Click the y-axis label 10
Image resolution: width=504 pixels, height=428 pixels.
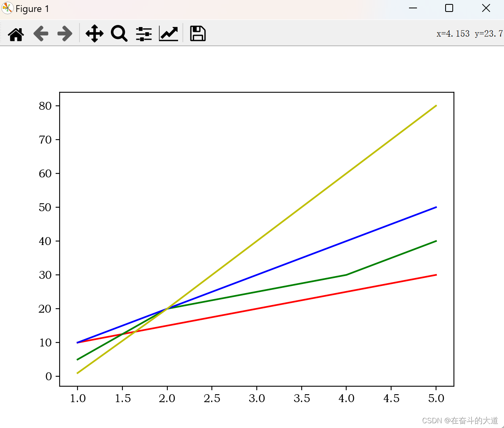pos(45,342)
